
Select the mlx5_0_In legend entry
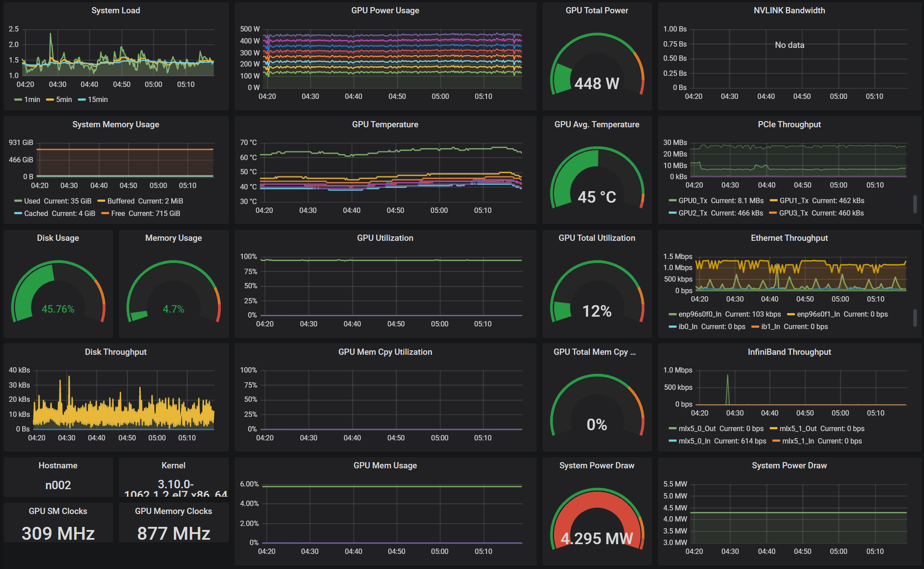(x=694, y=441)
